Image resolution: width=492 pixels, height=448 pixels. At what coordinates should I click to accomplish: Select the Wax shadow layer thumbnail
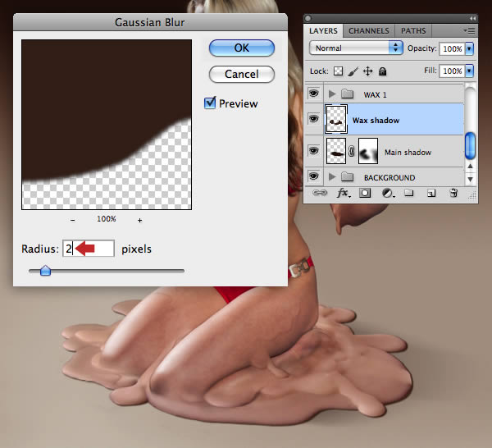(x=336, y=119)
